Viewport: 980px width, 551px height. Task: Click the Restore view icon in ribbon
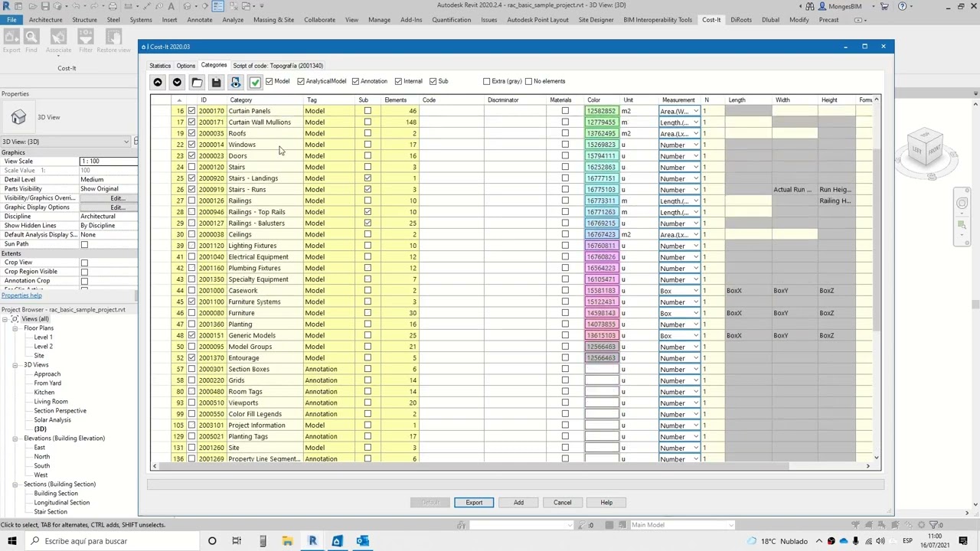tap(113, 37)
